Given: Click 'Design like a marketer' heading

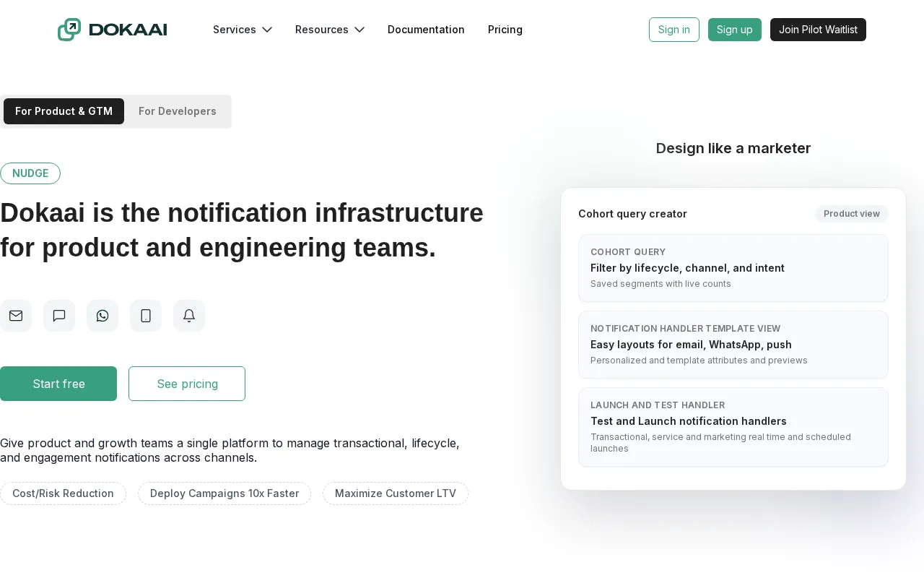Looking at the screenshot, I should pyautogui.click(x=733, y=148).
